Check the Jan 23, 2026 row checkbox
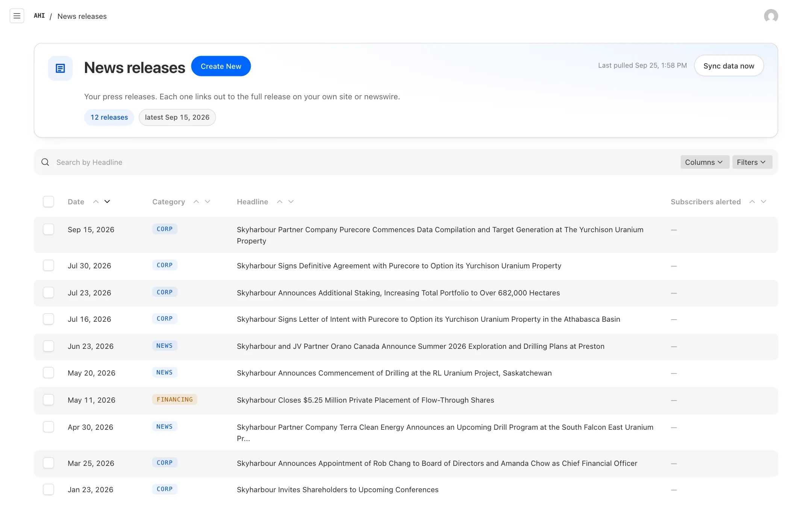The height and width of the screenshot is (508, 812). point(48,489)
